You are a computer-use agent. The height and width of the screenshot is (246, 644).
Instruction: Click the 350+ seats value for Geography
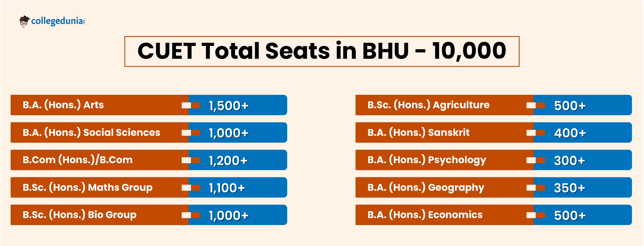click(570, 188)
